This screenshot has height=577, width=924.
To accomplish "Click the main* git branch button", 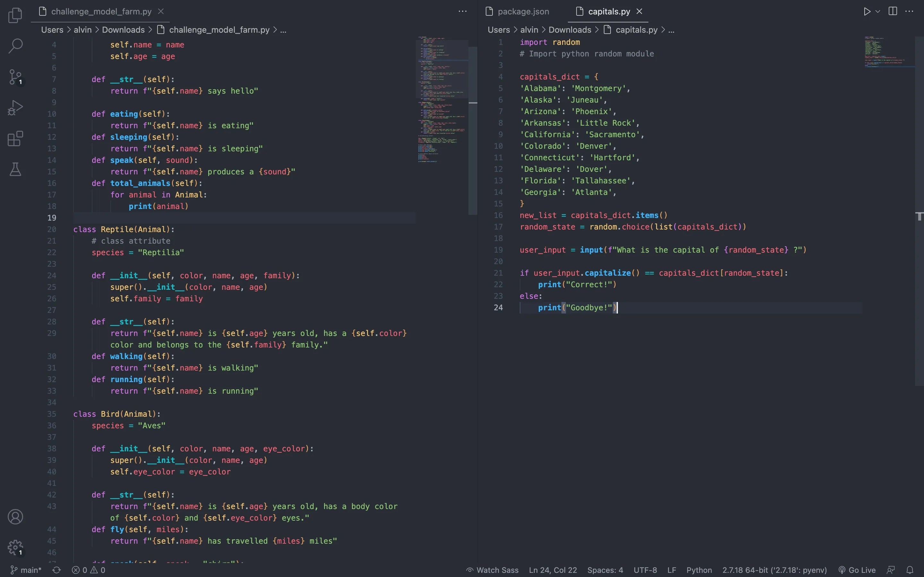I will pos(26,570).
